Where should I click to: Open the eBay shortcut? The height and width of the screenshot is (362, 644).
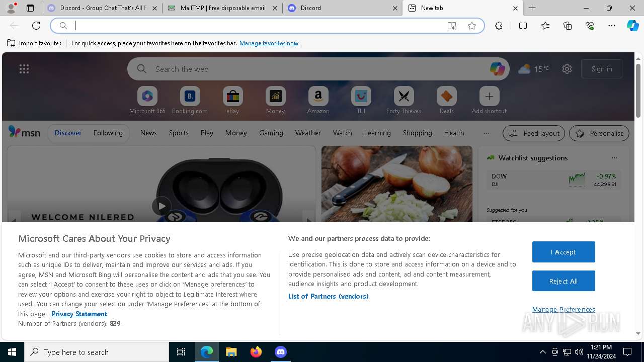coord(232,101)
